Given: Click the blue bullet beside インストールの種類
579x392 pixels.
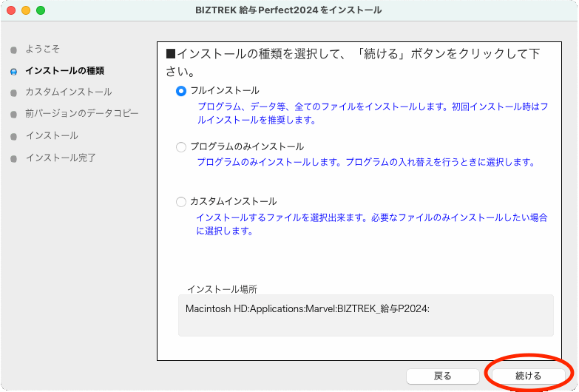Looking at the screenshot, I should pos(13,72).
